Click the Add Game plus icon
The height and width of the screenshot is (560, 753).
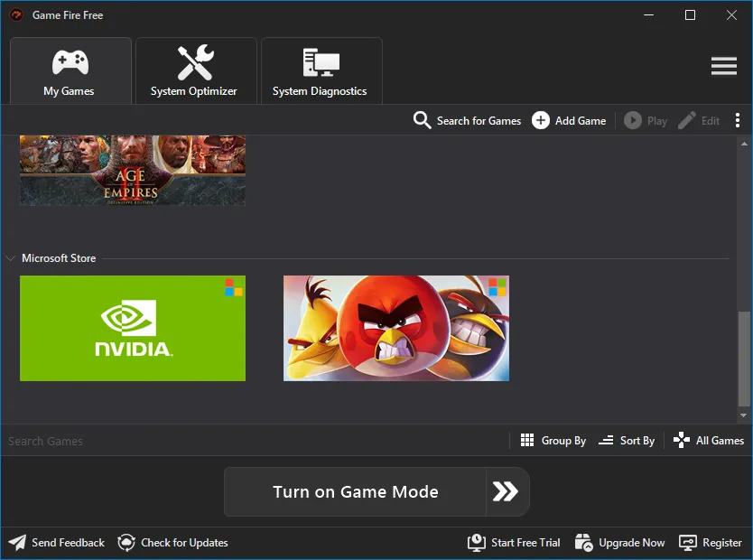540,120
